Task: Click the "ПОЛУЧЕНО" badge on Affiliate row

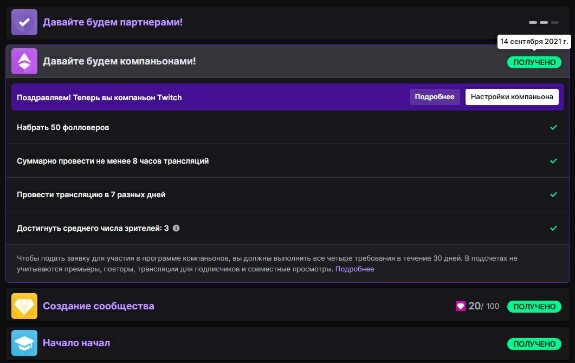Action: [x=534, y=62]
